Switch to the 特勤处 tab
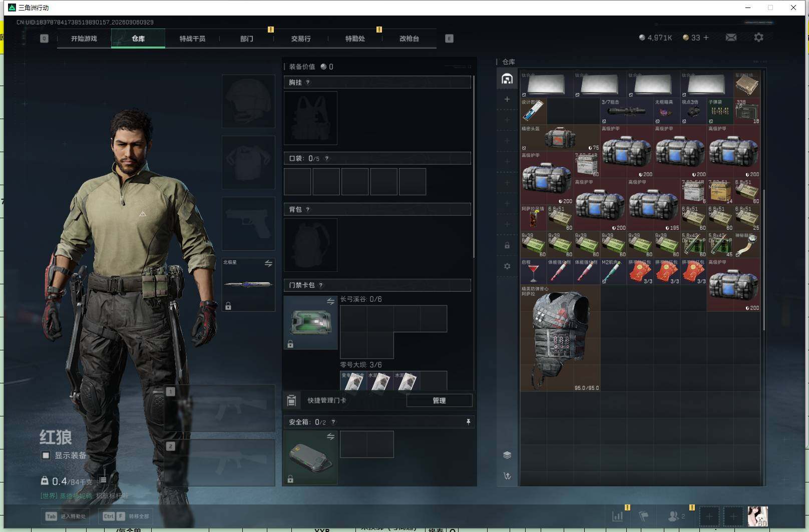Screen dimensions: 809x532 (355, 39)
